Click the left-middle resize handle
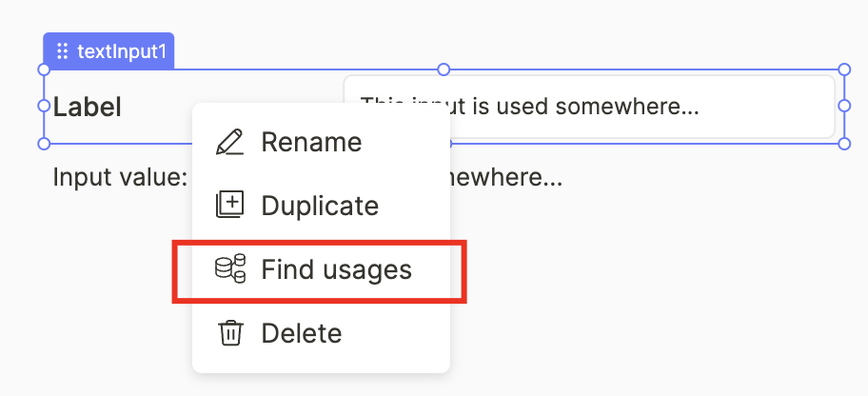Image resolution: width=868 pixels, height=396 pixels. (x=43, y=107)
